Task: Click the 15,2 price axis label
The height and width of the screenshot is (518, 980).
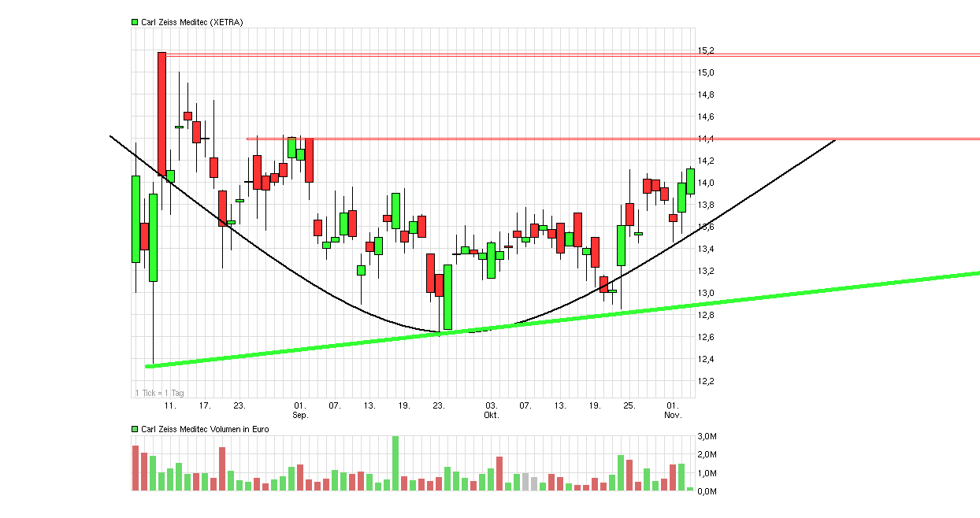Action: click(705, 49)
